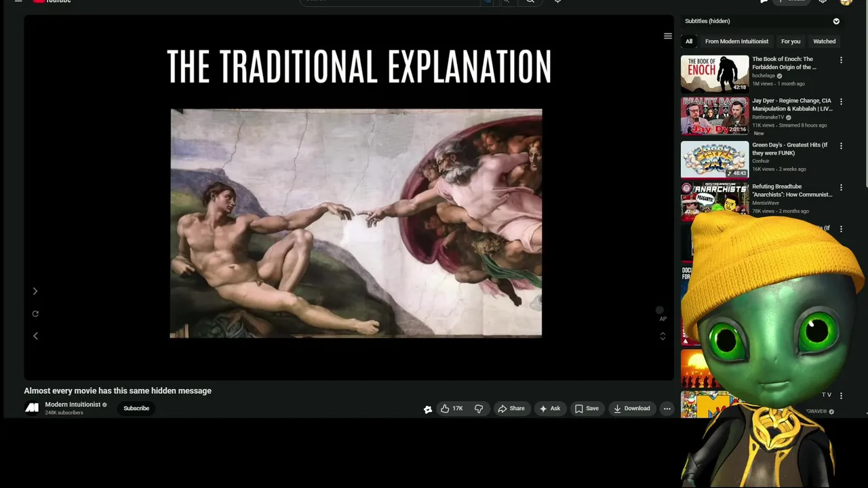Click the left chevron arrow on player

(35, 335)
